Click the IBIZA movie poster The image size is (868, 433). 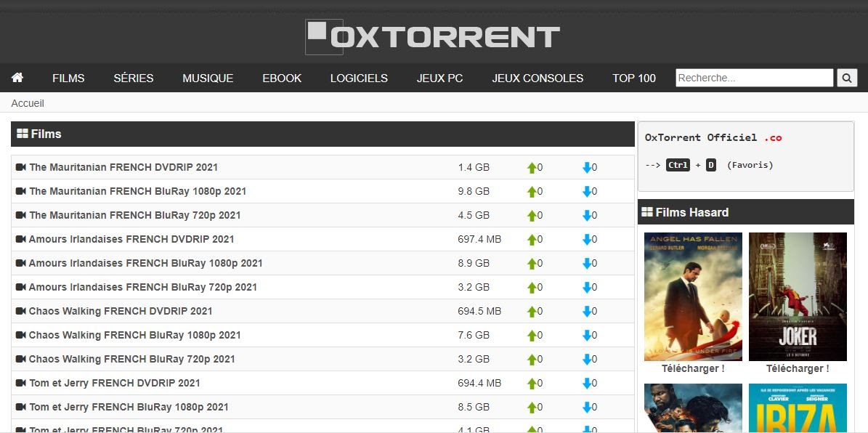[797, 414]
